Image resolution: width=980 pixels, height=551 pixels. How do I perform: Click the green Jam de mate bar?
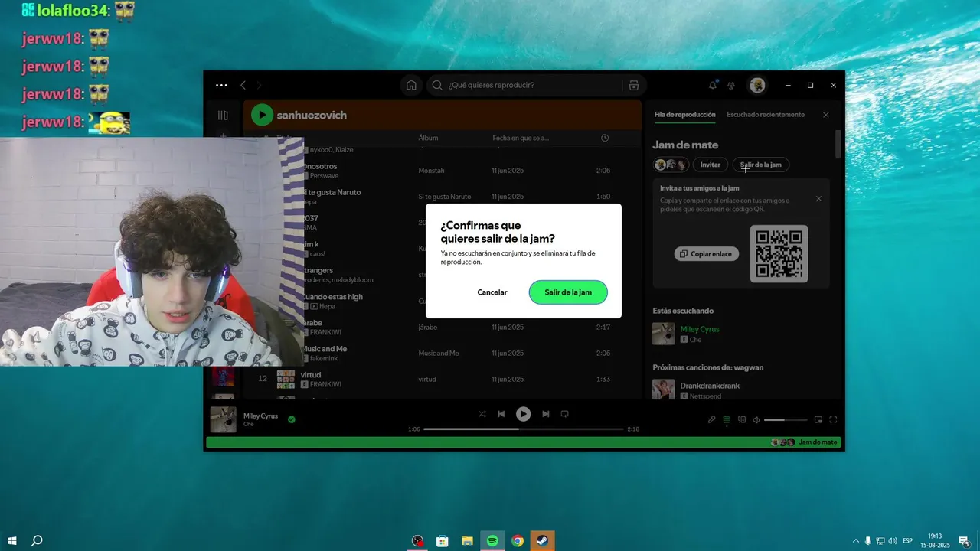pyautogui.click(x=524, y=442)
